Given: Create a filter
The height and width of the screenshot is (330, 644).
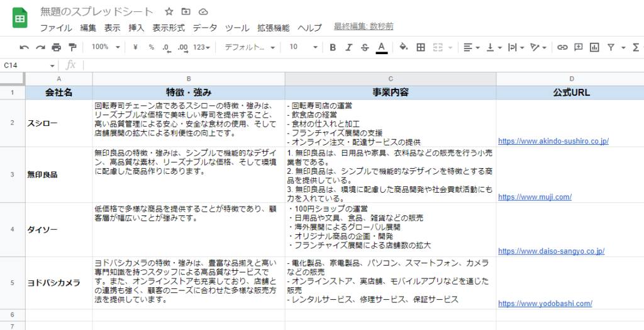Looking at the screenshot, I should [x=611, y=47].
